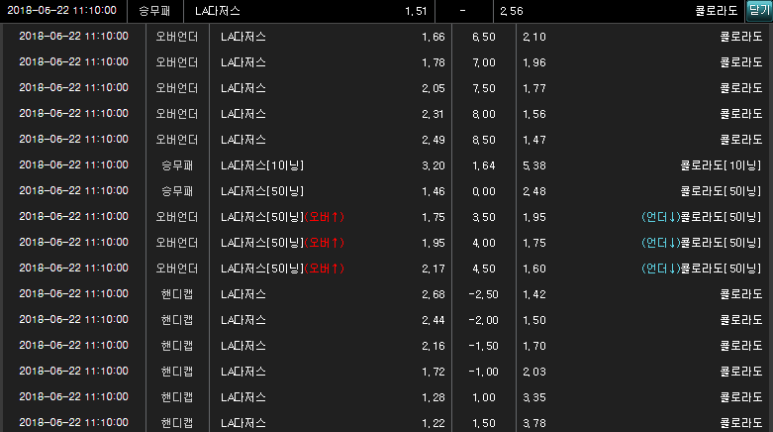Select 콜로라도 win odds 2.56 in header row
This screenshot has width=773, height=432.
(619, 11)
